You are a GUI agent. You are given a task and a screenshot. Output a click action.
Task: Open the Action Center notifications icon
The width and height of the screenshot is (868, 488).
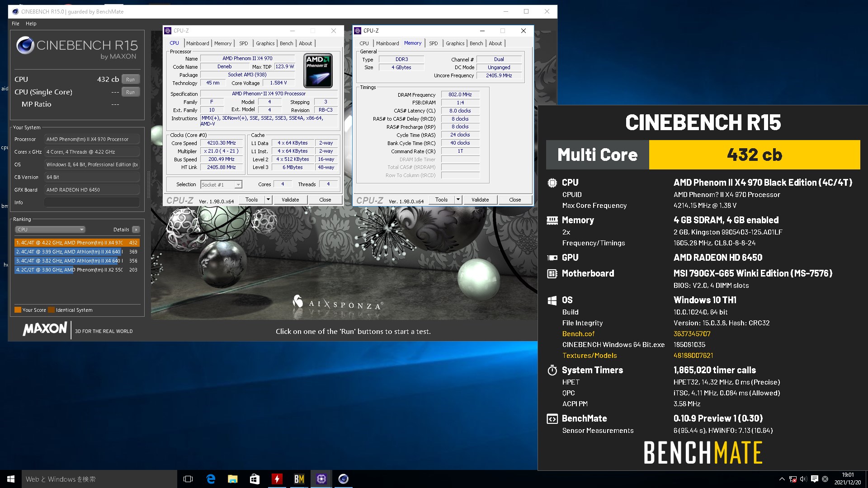pos(814,479)
